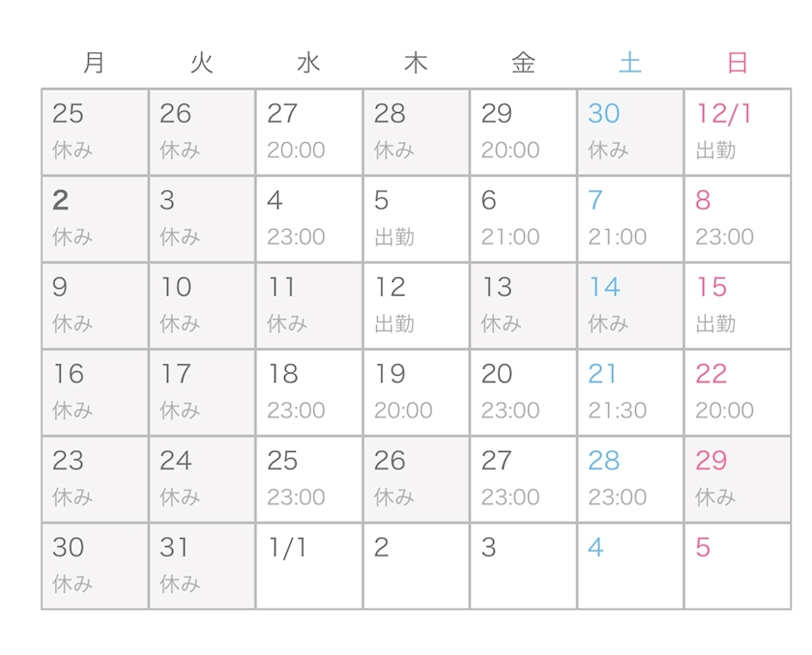This screenshot has width=812, height=655.
Task: Click Sunday the 15th 出勤 cell
Action: [x=737, y=305]
